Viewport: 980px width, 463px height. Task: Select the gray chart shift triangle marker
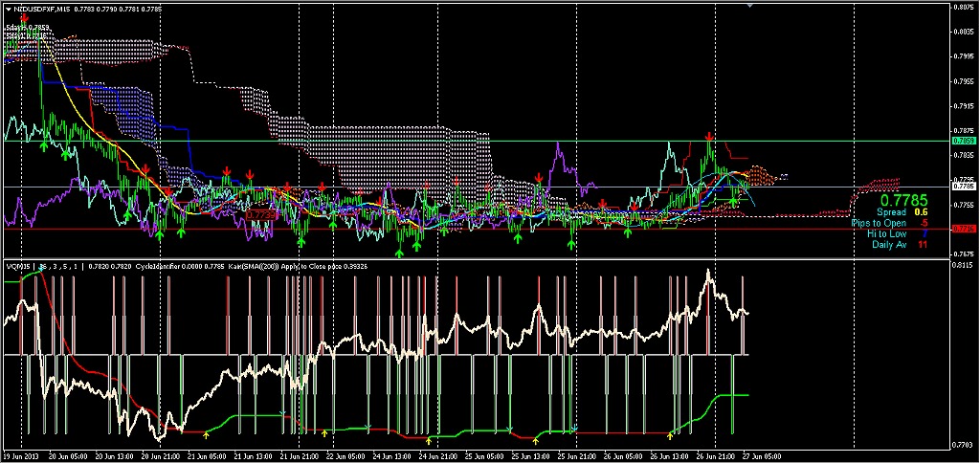750,5
